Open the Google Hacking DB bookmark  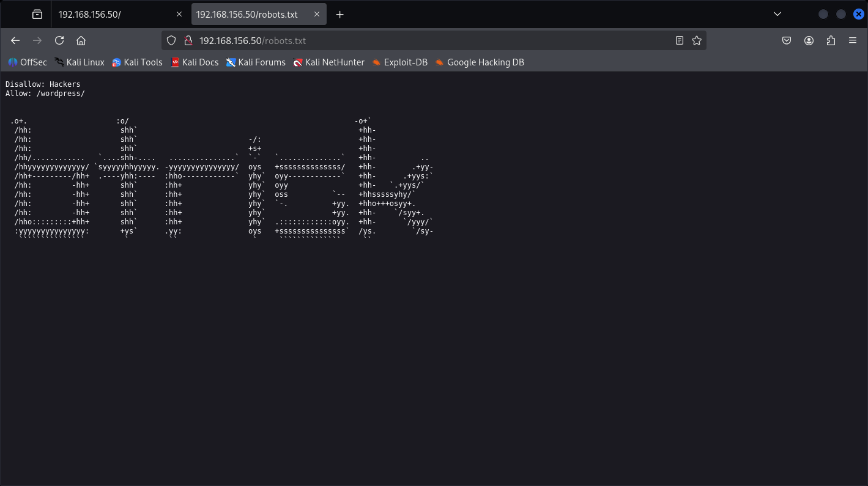(x=480, y=62)
